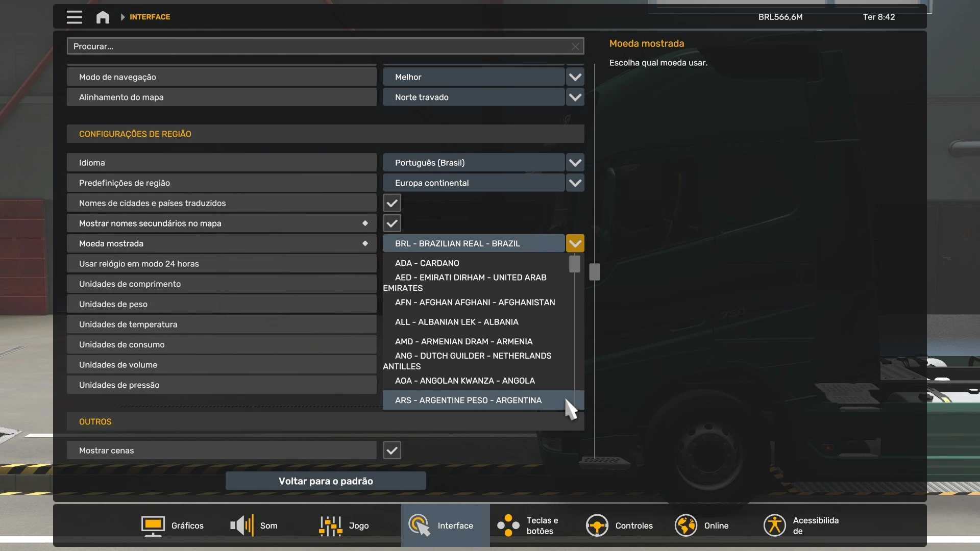This screenshot has height=551, width=980.
Task: Click the Som speaker icon
Action: point(241,525)
